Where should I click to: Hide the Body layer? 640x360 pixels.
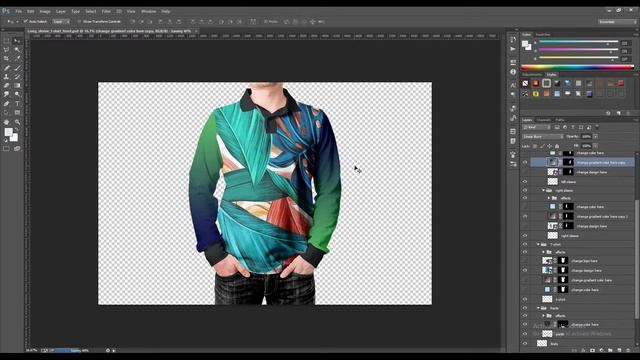coord(525,344)
